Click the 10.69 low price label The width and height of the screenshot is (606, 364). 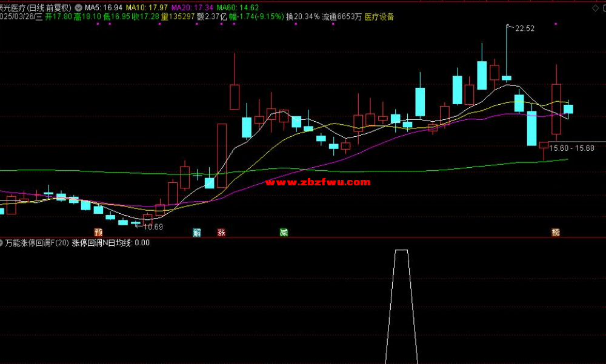[153, 227]
